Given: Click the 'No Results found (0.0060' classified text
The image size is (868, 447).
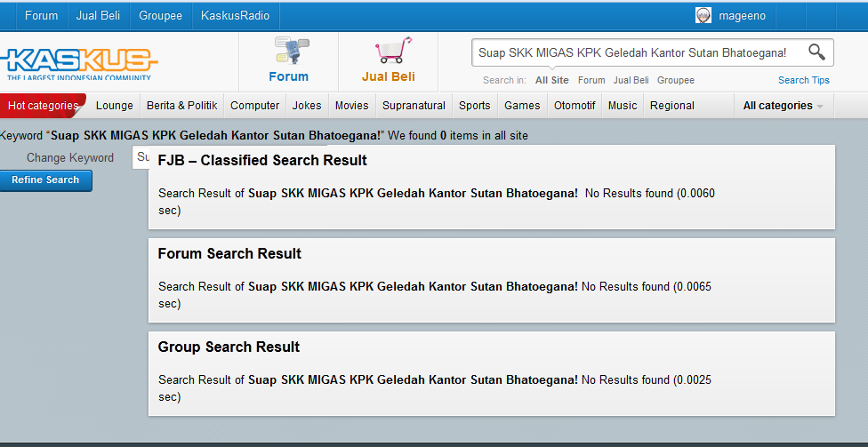Looking at the screenshot, I should (650, 194).
